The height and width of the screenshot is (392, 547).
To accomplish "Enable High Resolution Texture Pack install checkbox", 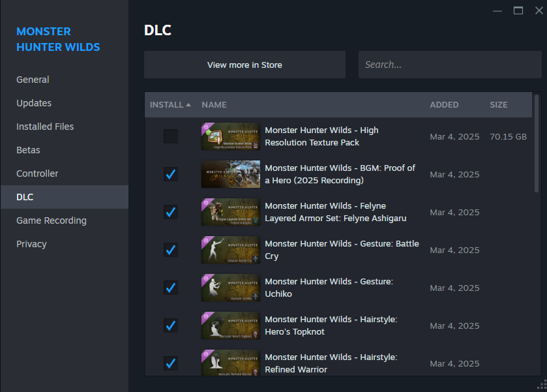I will 171,136.
